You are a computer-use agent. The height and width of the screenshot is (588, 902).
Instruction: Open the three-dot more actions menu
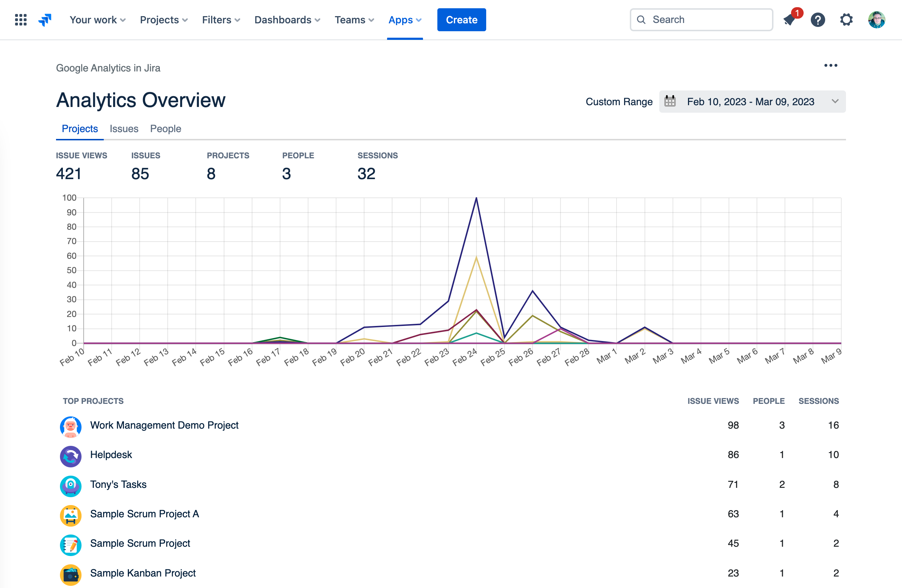tap(831, 66)
